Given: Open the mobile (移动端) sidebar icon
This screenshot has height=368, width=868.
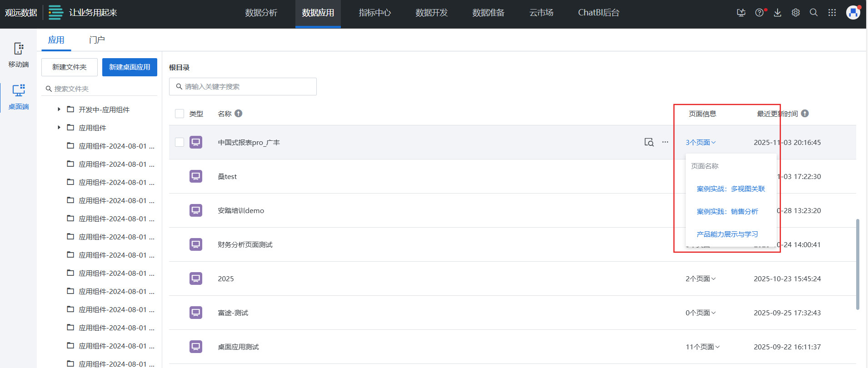Looking at the screenshot, I should (x=19, y=55).
